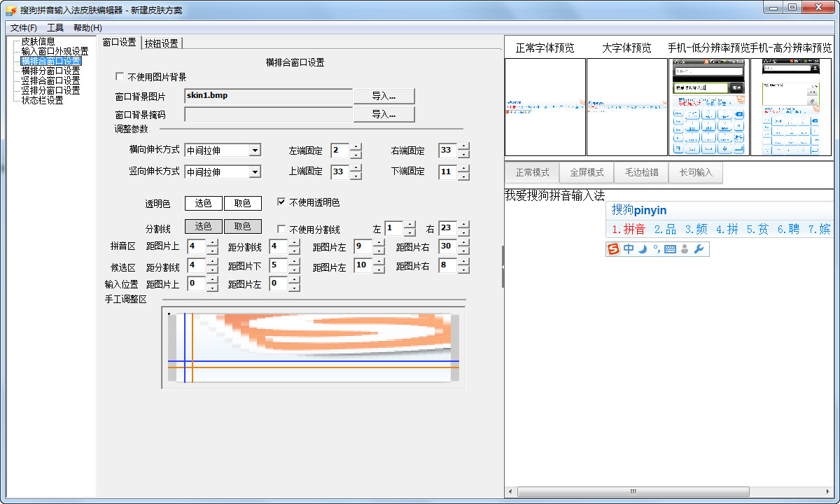Open the 文件(F) menu
This screenshot has width=840, height=504.
point(24,28)
